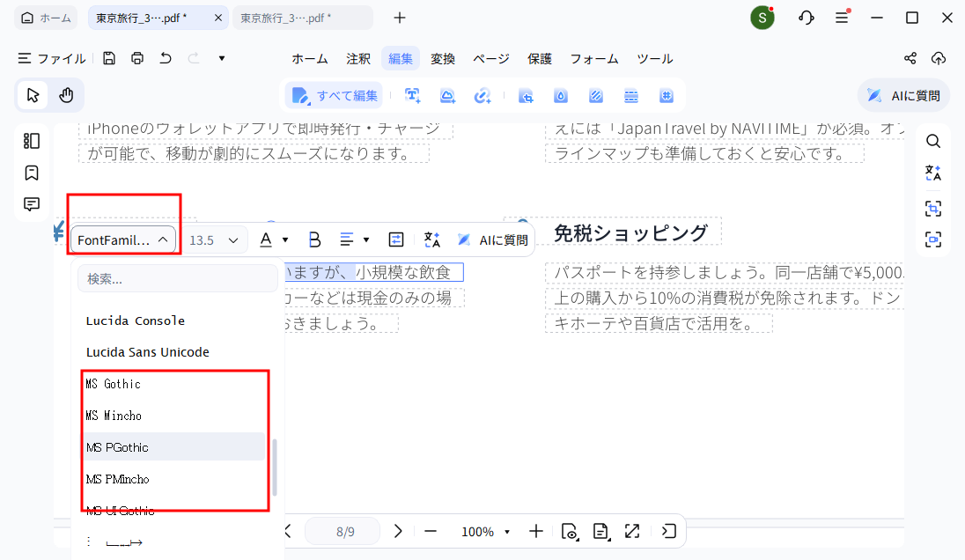965x560 pixels.
Task: Open the font color dropdown arrow
Action: [x=285, y=240]
